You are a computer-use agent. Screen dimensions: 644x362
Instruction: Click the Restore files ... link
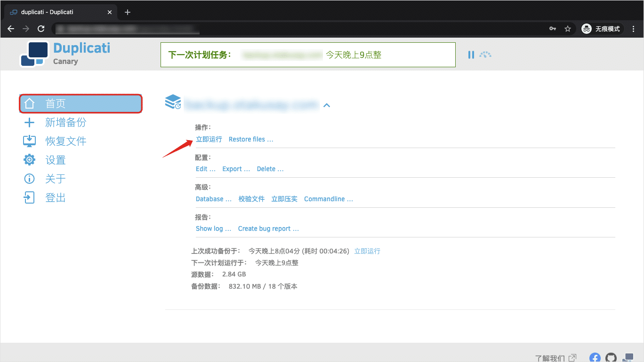click(251, 139)
